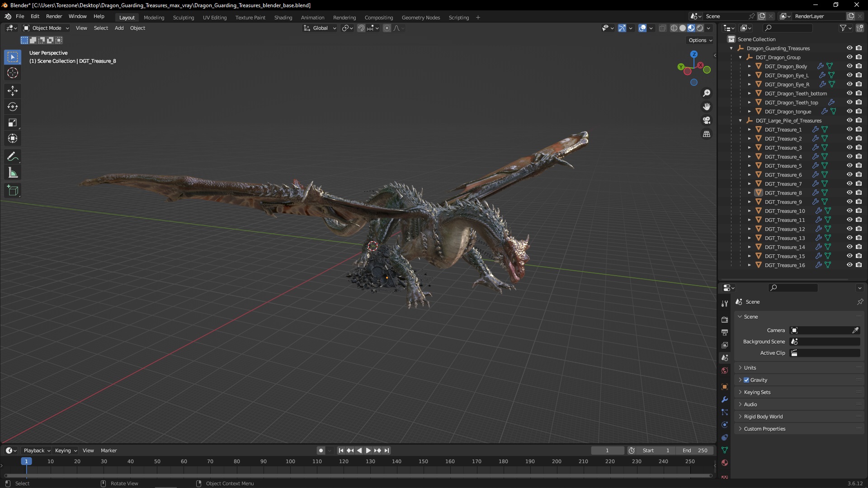Open the View Layer properties tab
868x488 pixels.
[725, 345]
